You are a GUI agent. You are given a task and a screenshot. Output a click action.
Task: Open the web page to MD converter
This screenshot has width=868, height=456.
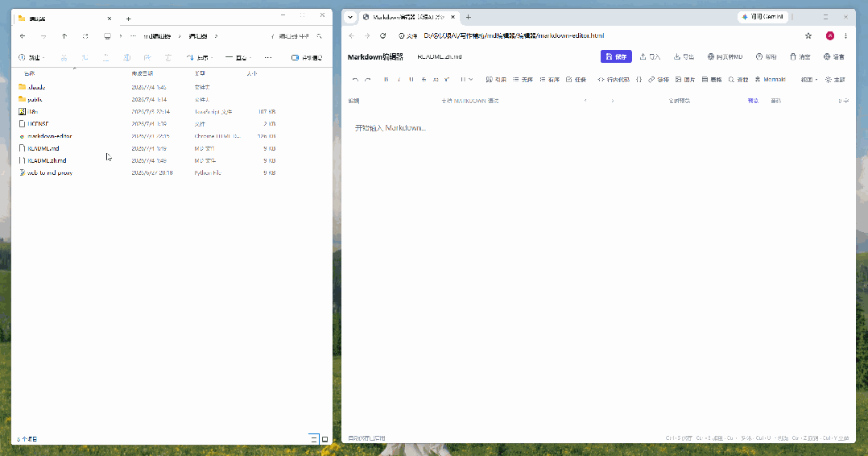pyautogui.click(x=725, y=56)
